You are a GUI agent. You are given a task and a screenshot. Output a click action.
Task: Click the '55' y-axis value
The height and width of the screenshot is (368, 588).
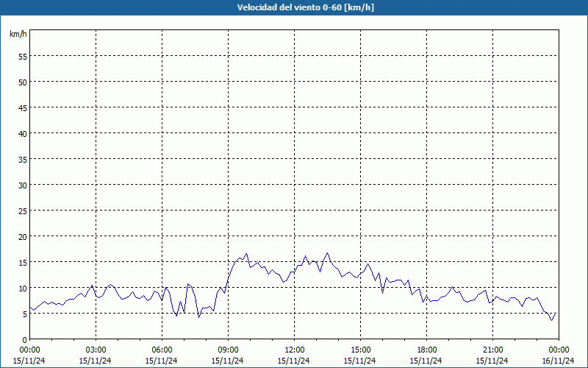coord(23,57)
